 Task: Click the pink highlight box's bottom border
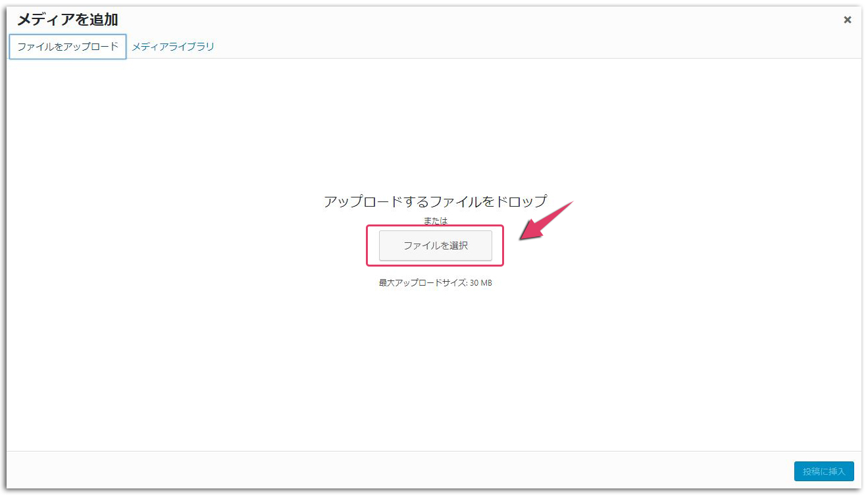435,265
